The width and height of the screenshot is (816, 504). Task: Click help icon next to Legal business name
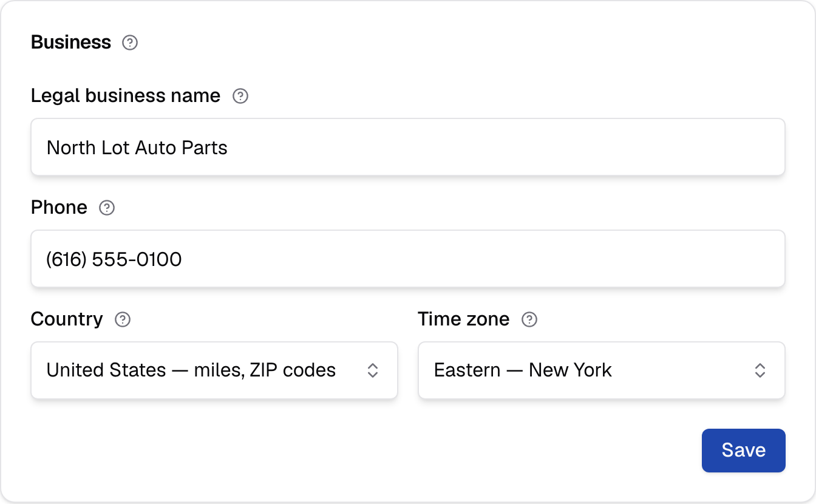click(x=240, y=96)
